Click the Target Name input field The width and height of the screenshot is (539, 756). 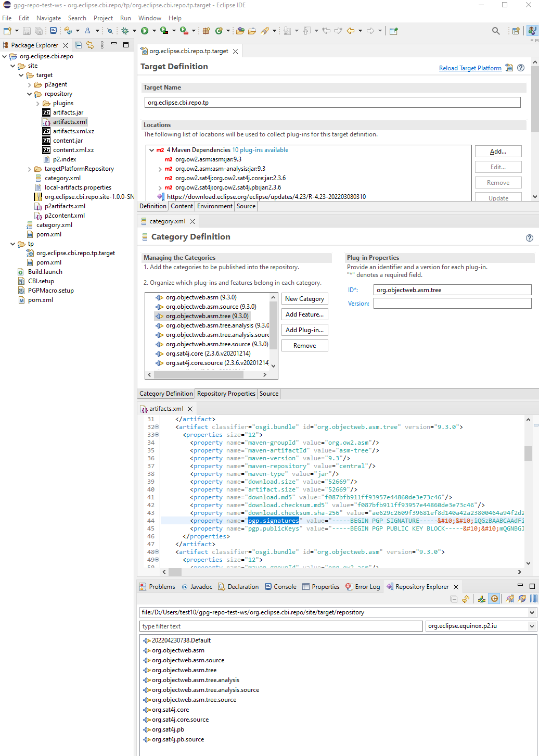click(x=332, y=103)
